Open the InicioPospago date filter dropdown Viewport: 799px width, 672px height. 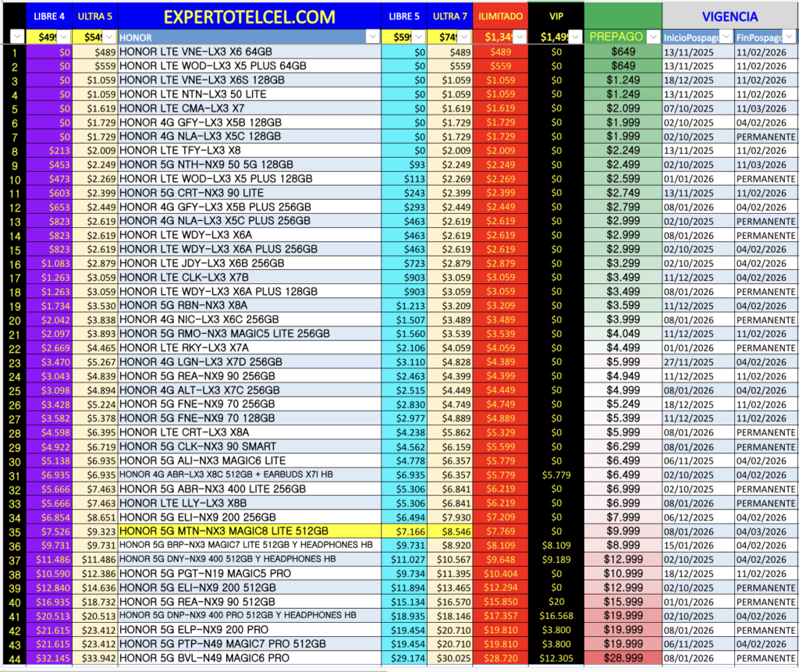(x=726, y=37)
